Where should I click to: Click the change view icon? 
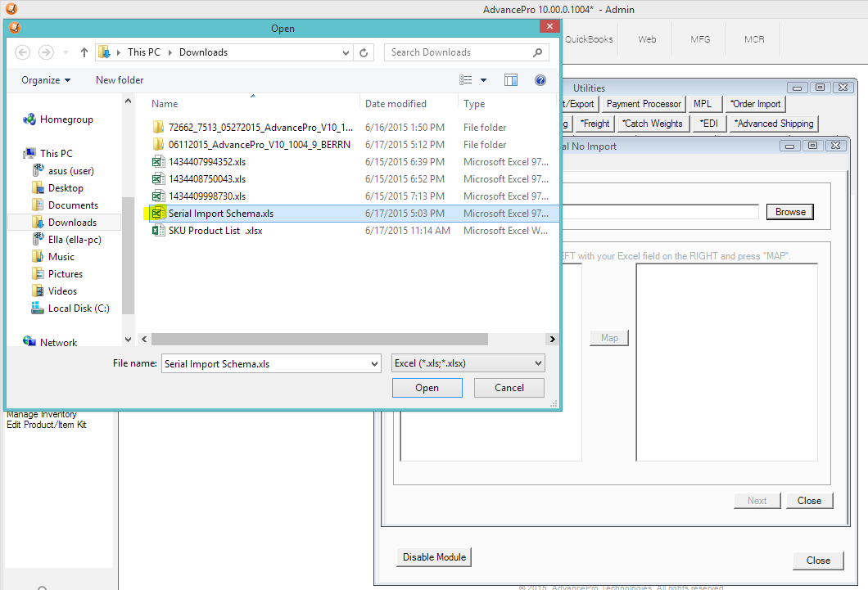point(466,80)
